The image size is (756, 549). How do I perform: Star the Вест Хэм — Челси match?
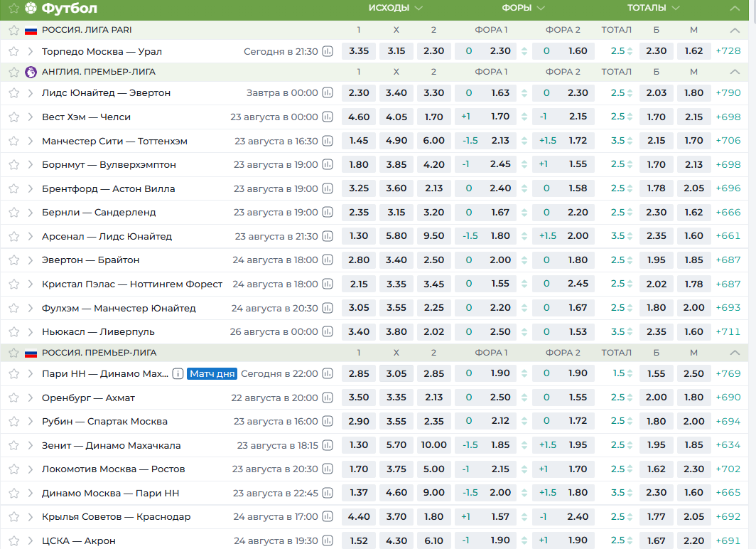click(14, 117)
